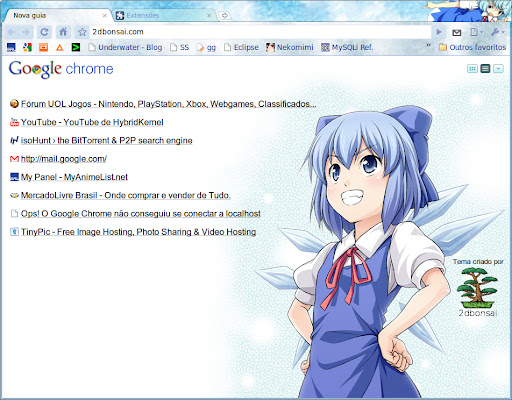Viewport: 512px width, 400px height.
Task: Open the SS bookmark
Action: (x=179, y=47)
